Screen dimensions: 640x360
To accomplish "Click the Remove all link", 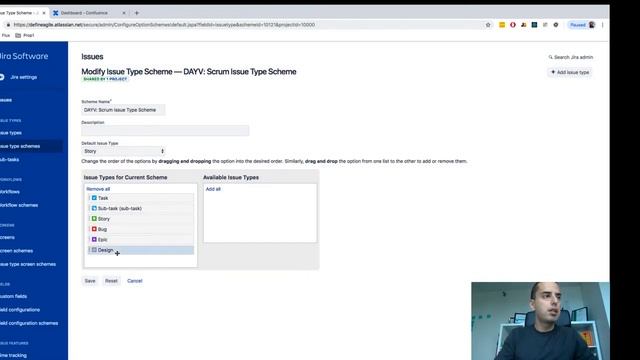I will tap(98, 189).
